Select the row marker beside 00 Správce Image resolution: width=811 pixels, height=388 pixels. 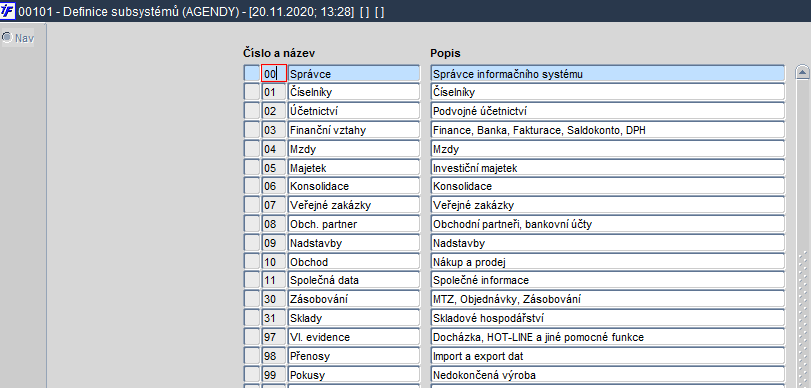tap(252, 73)
